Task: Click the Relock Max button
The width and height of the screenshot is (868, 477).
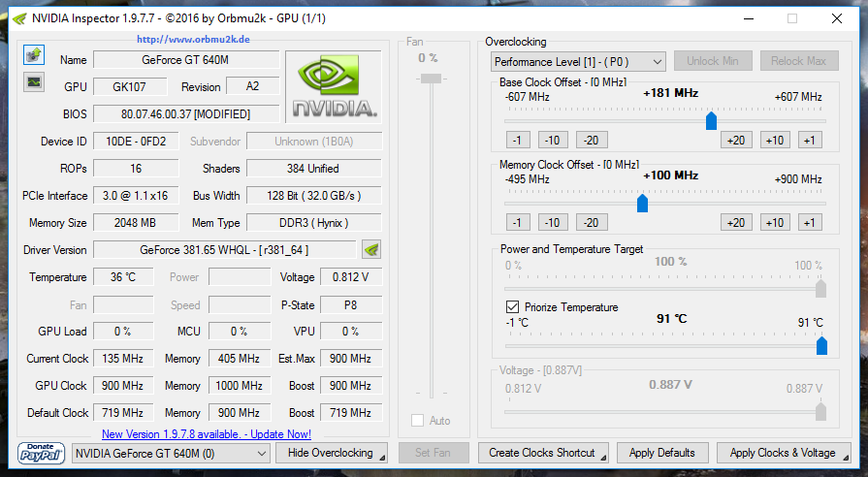Action: tap(799, 61)
